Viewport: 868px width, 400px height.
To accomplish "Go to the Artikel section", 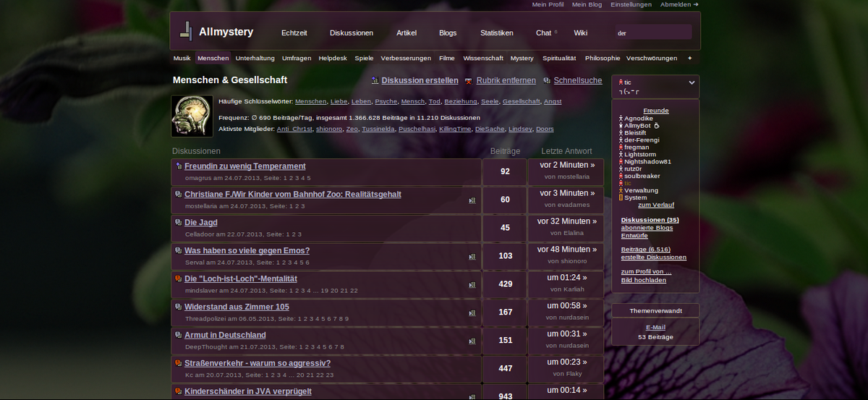I will pos(407,33).
